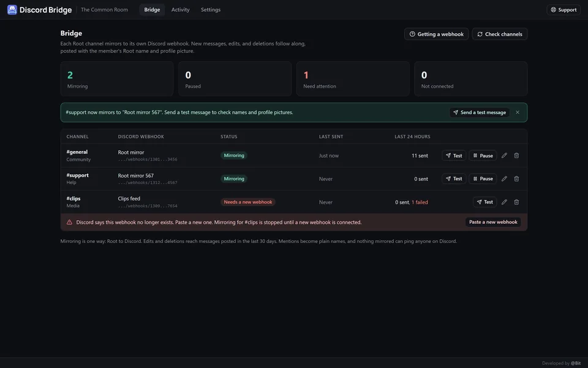Viewport: 588px width, 368px height.
Task: Select the #support channel name
Action: [x=78, y=175]
